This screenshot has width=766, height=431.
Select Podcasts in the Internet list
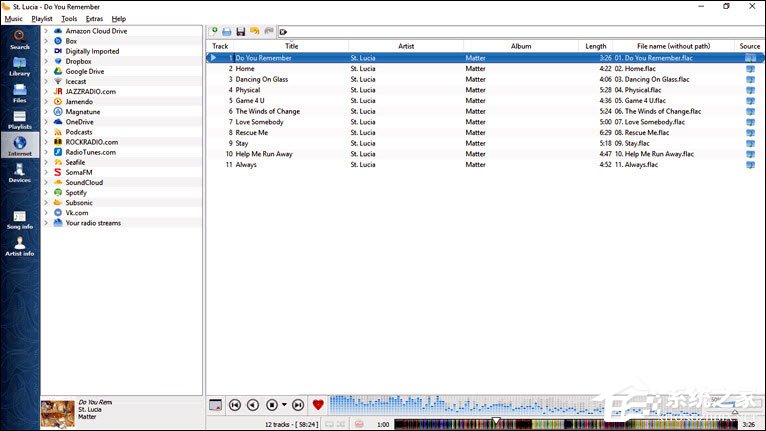click(79, 132)
